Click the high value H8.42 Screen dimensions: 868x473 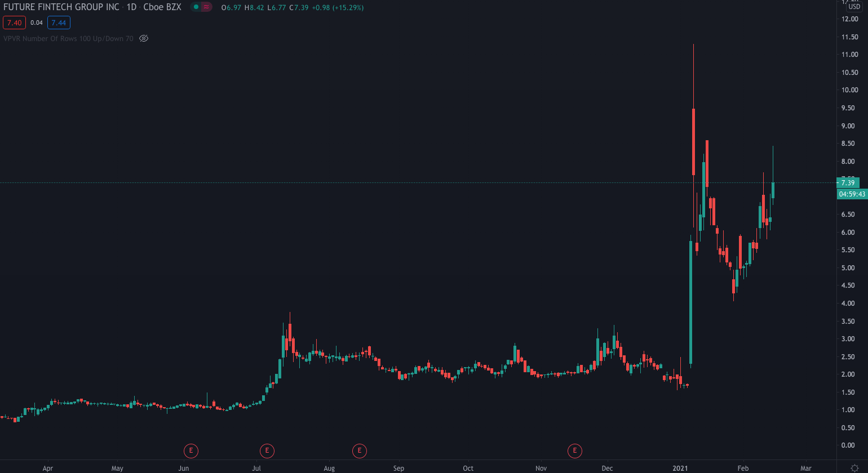(x=254, y=8)
